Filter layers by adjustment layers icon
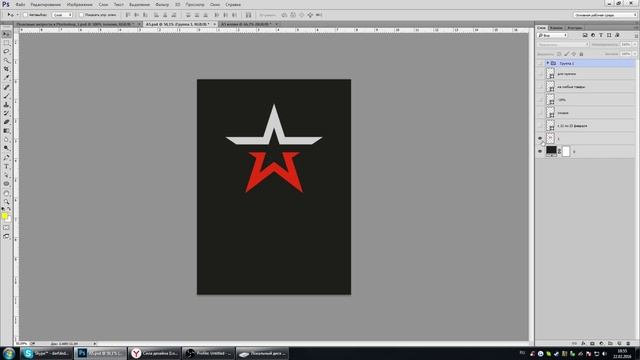 click(593, 36)
